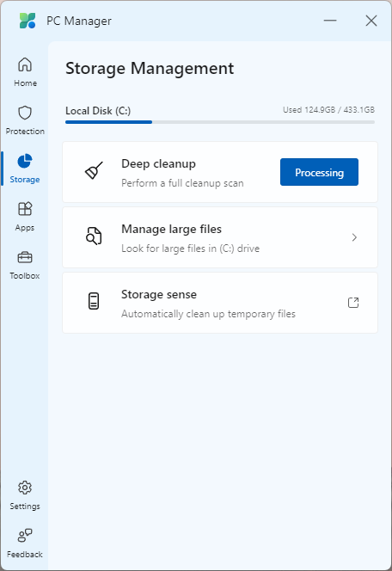Open the Manage large files card title
The height and width of the screenshot is (571, 392).
171,229
